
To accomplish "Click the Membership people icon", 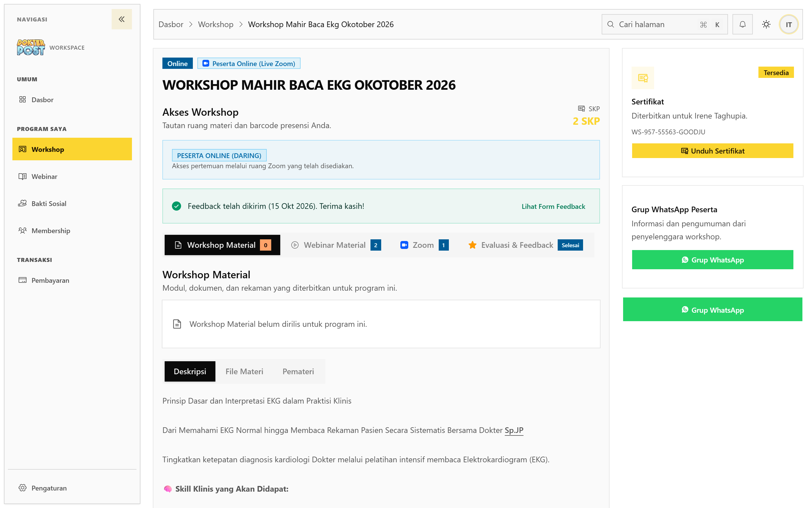I will click(x=23, y=231).
